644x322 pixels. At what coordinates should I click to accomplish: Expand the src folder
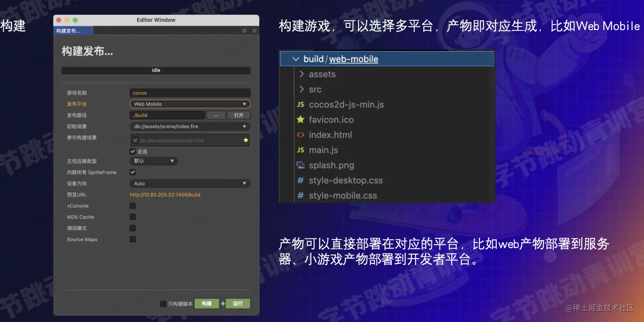click(x=301, y=89)
